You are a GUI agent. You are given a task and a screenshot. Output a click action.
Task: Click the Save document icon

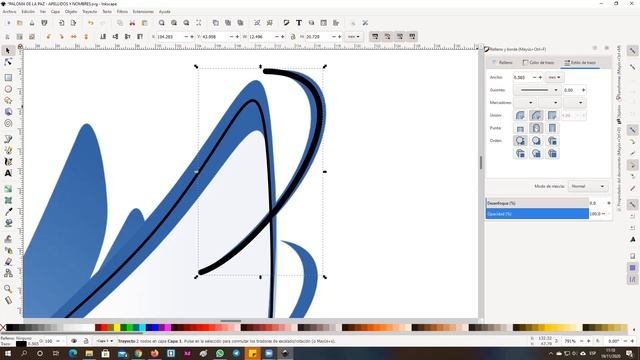click(x=32, y=23)
